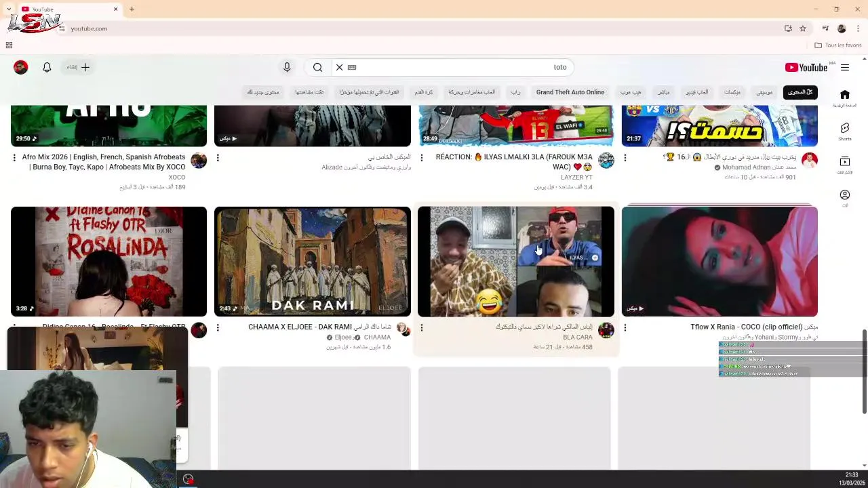Screen dimensions: 868x488
Task: Open options menu for BLA CARA video
Action: pyautogui.click(x=421, y=327)
